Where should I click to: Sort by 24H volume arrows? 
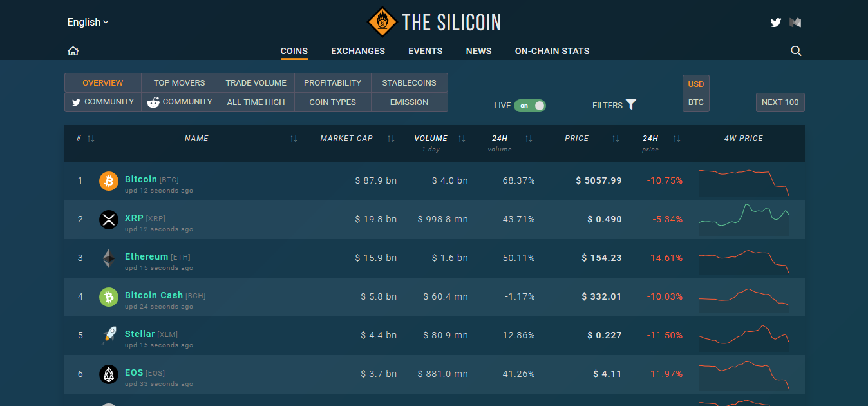pyautogui.click(x=529, y=139)
